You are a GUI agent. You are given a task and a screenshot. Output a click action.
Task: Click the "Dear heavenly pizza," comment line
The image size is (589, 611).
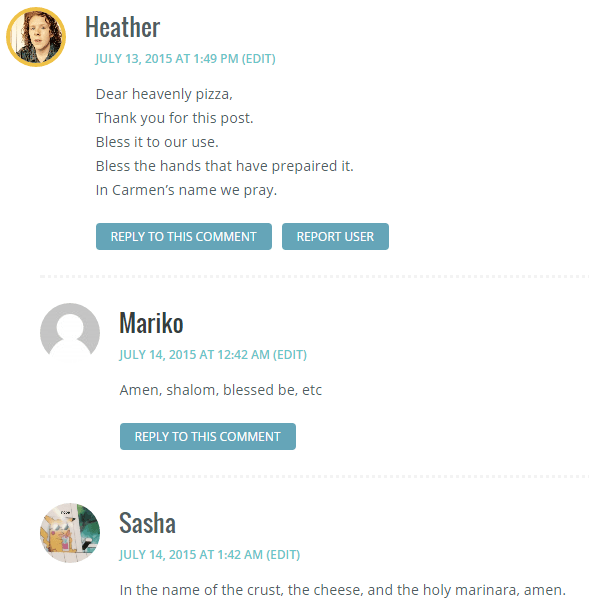[x=164, y=94]
